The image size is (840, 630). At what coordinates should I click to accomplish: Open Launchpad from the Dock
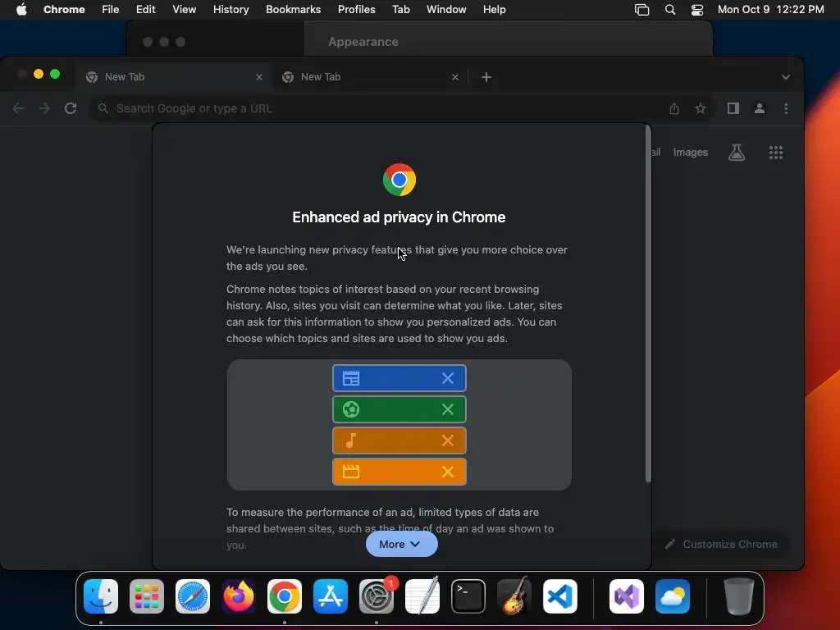point(147,596)
